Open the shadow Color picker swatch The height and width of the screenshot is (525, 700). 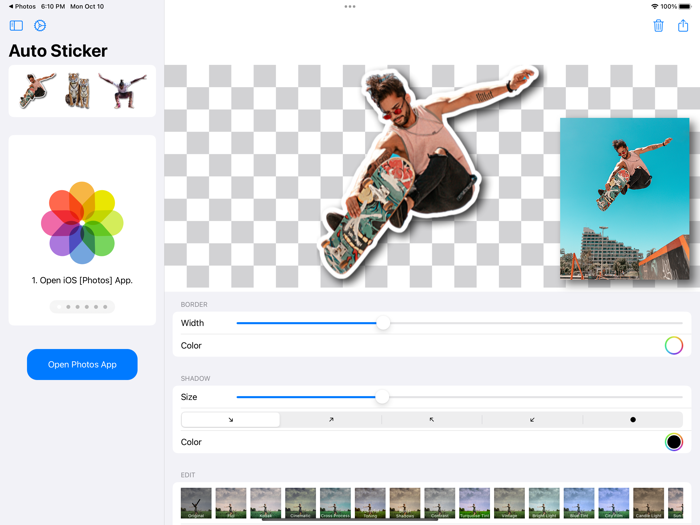click(x=674, y=442)
